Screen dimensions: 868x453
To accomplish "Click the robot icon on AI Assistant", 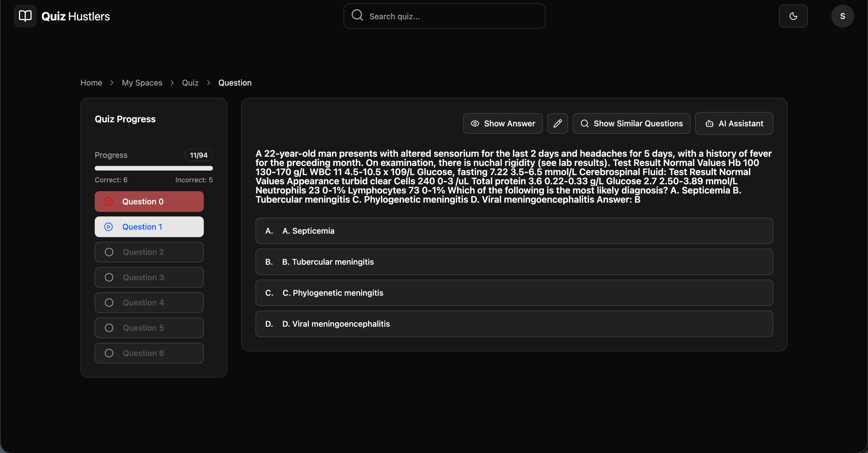I will pos(710,123).
